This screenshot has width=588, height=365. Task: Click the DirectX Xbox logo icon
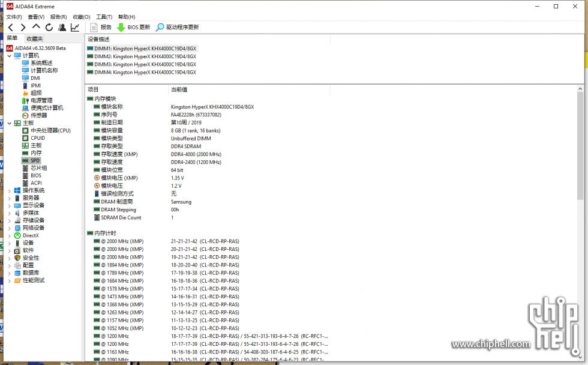click(x=17, y=235)
